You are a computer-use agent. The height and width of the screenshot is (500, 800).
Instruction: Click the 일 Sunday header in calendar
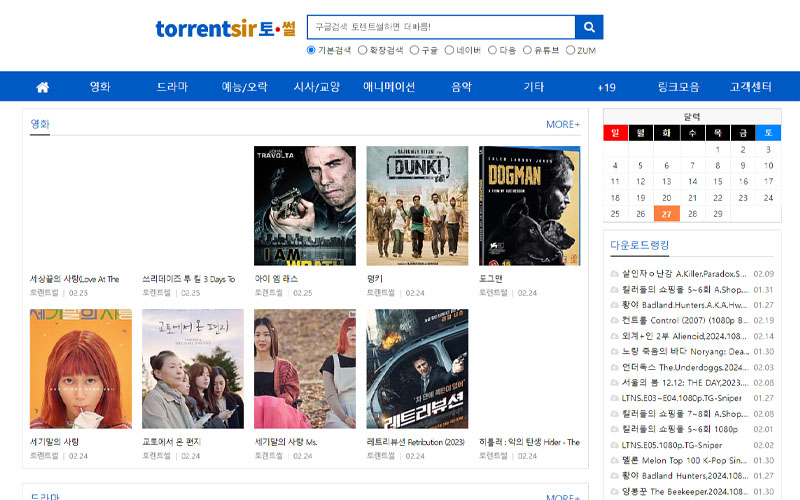click(x=615, y=133)
